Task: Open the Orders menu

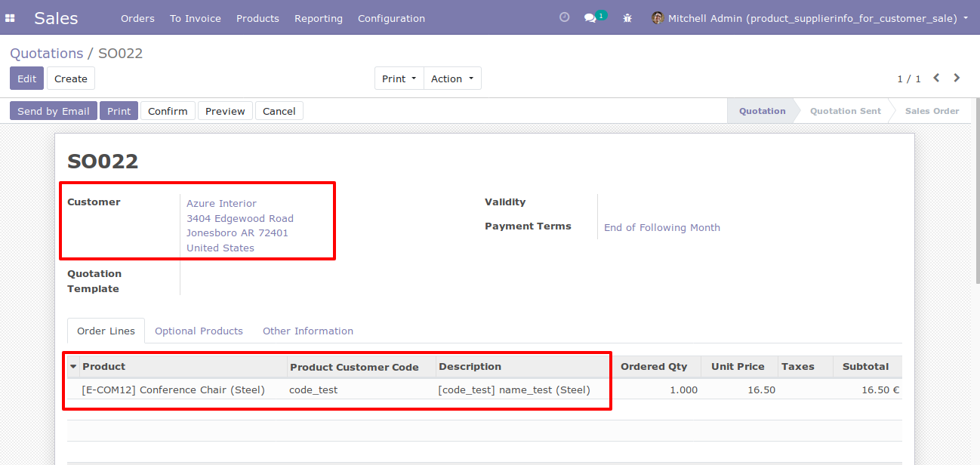Action: 137,17
